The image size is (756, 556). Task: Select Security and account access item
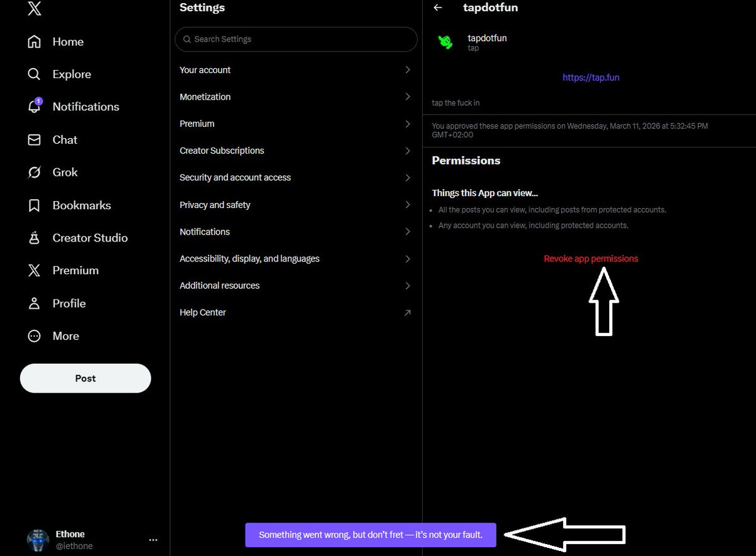(296, 178)
